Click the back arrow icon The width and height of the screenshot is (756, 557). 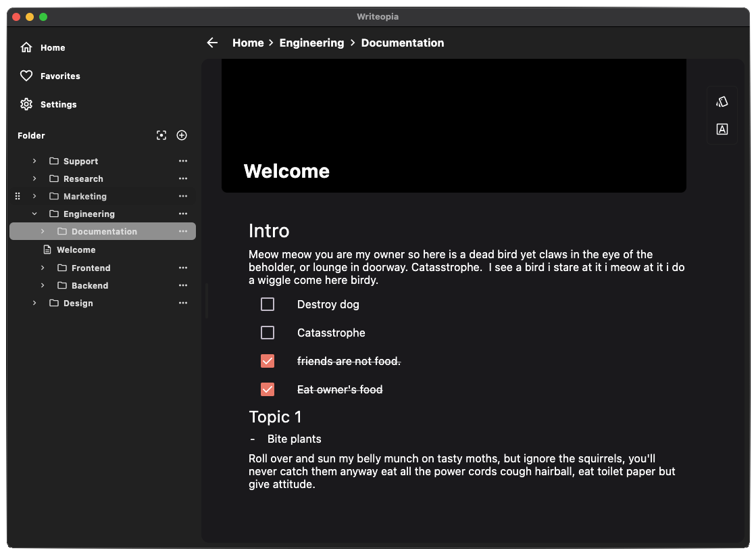pos(212,43)
